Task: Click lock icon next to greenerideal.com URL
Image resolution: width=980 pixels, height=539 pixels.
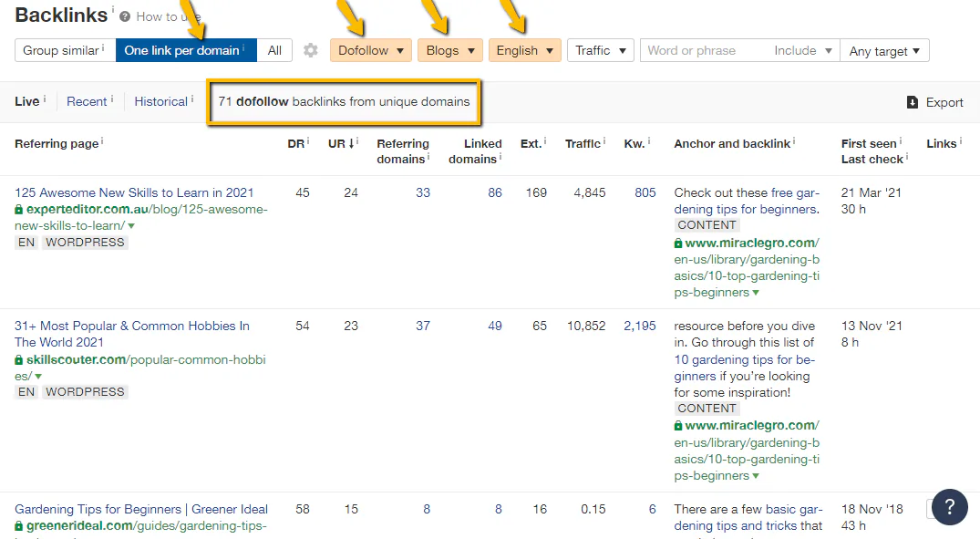Action: (19, 526)
